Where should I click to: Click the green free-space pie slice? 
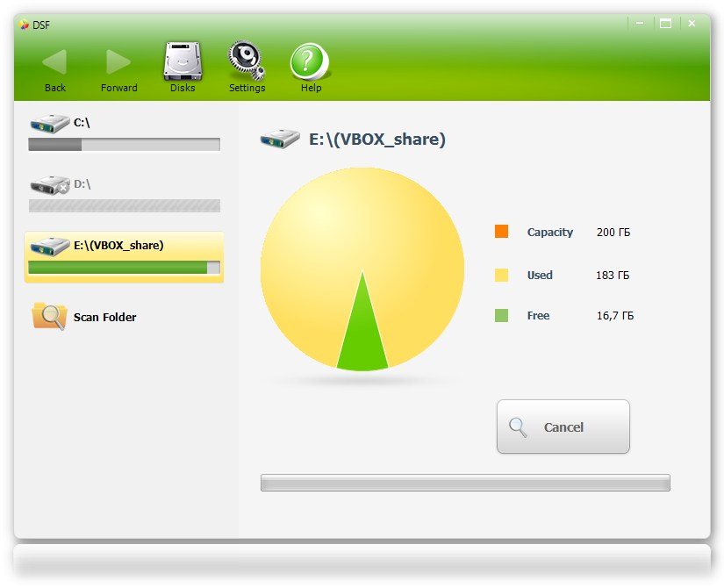362,338
